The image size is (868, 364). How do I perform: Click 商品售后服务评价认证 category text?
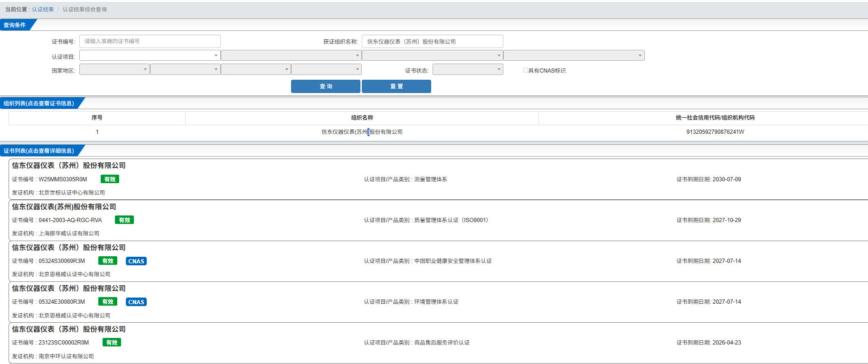coord(442,343)
